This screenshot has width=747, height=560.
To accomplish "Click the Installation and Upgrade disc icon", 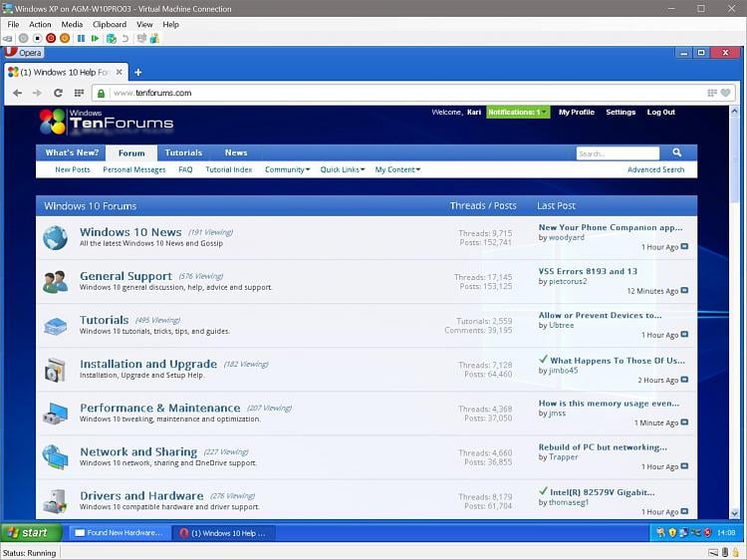I will click(55, 370).
